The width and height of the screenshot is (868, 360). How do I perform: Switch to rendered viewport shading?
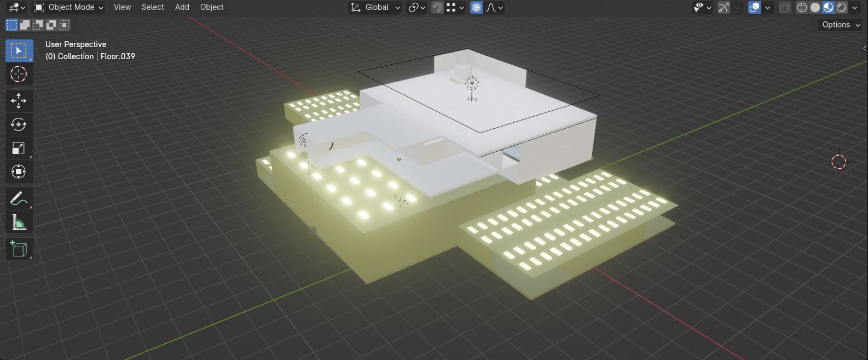842,7
